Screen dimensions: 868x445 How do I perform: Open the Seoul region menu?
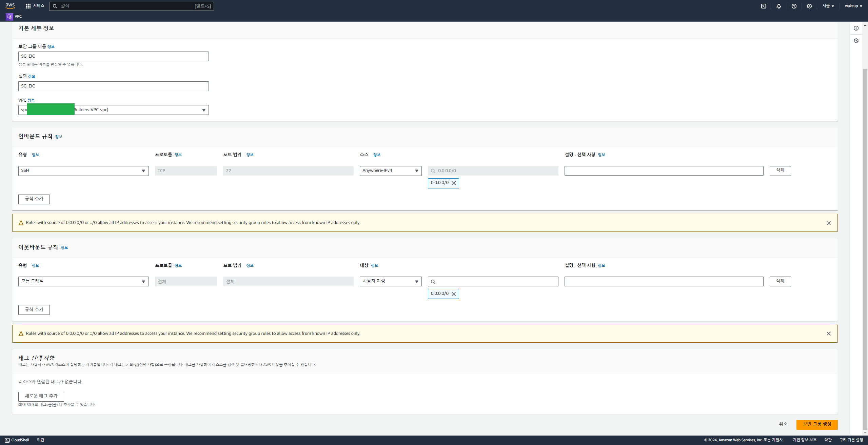click(x=828, y=6)
